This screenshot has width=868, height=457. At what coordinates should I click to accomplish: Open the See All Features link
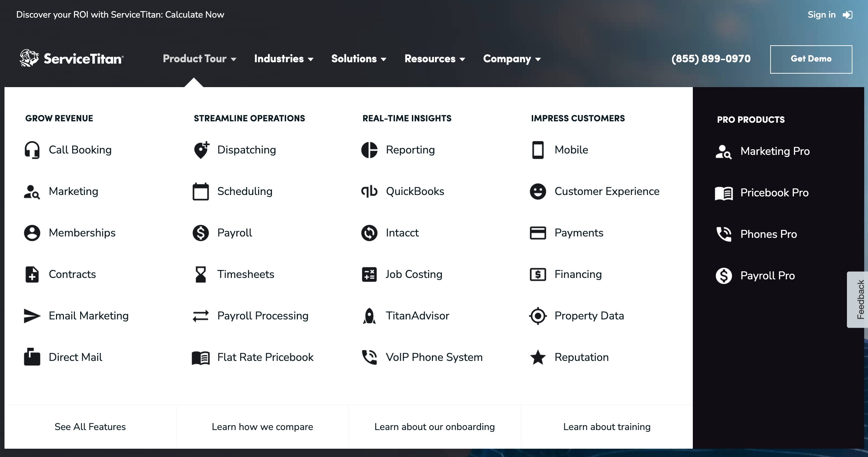click(90, 427)
